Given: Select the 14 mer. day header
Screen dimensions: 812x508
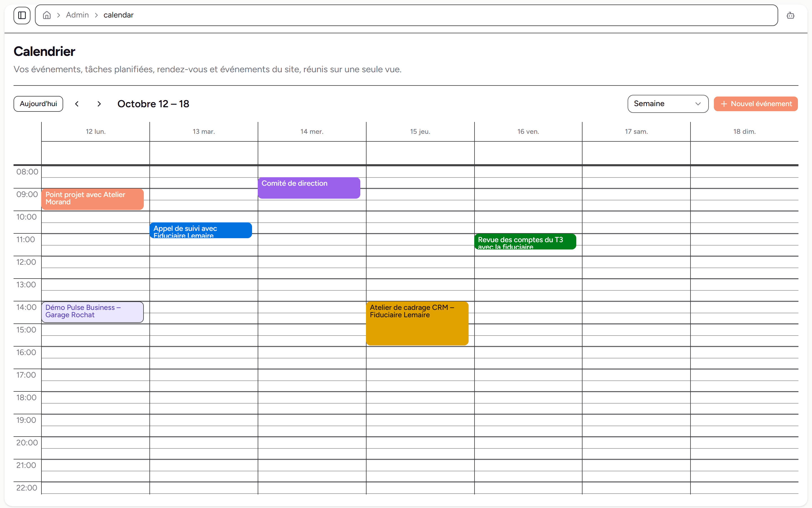Looking at the screenshot, I should [312, 132].
